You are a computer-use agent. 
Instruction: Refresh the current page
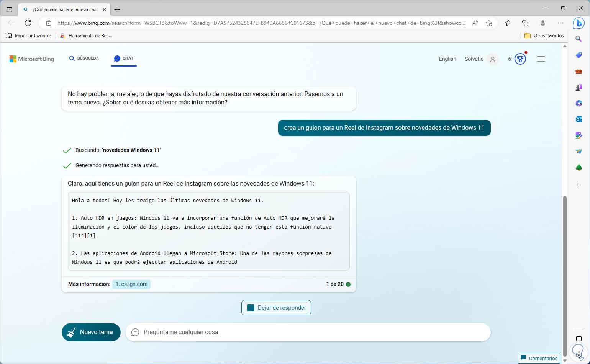point(28,23)
